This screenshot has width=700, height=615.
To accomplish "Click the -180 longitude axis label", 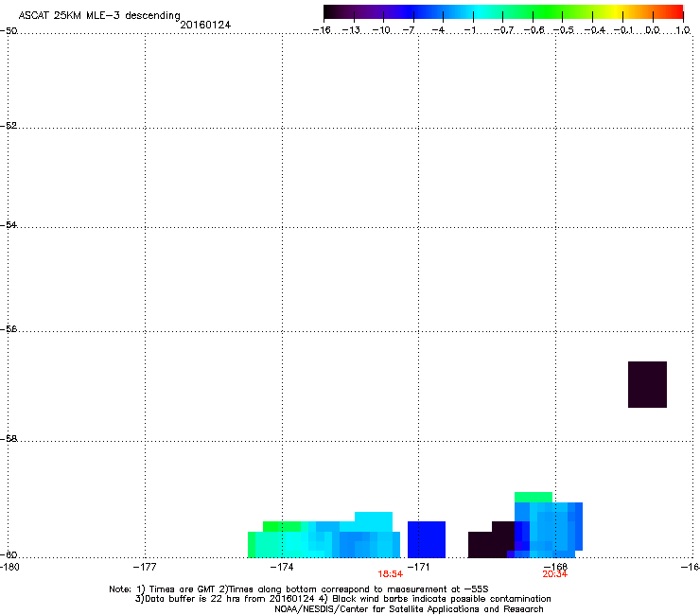I will (x=9, y=567).
